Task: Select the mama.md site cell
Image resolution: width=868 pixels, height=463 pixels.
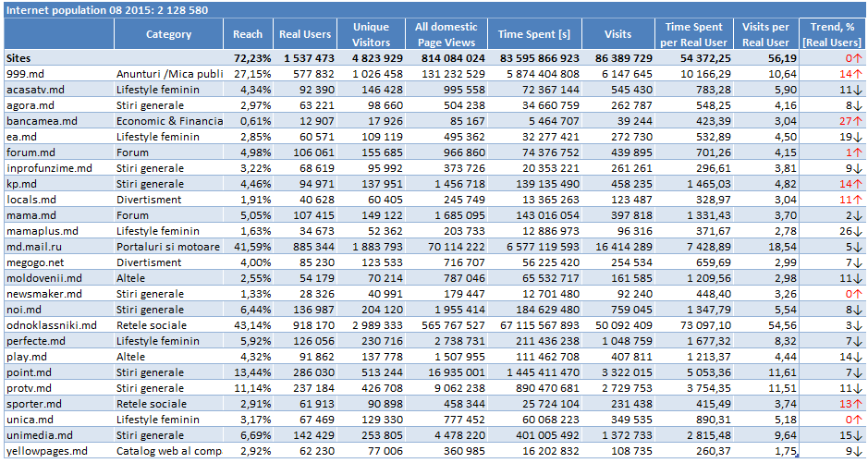Action: [58, 215]
